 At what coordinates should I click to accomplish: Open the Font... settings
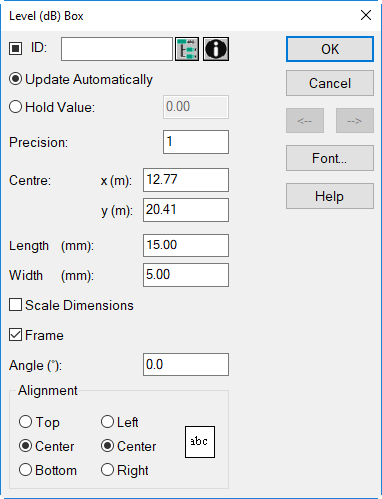330,158
